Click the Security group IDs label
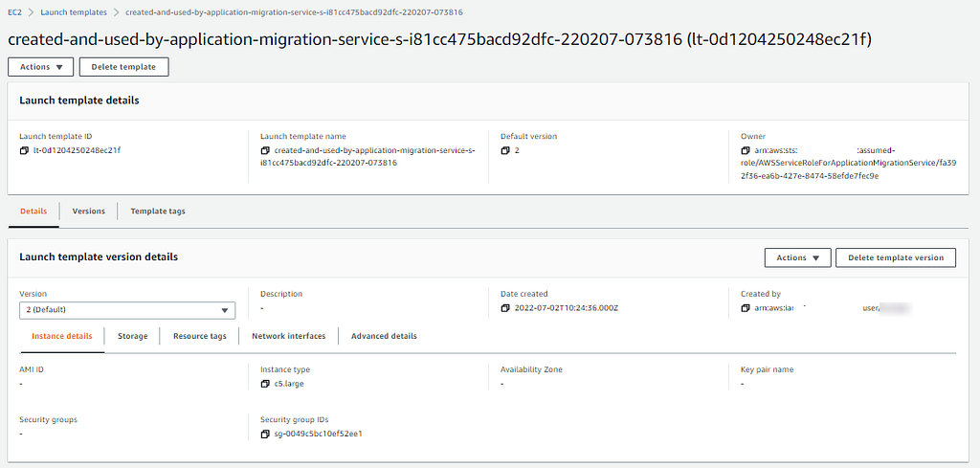The width and height of the screenshot is (980, 468). click(x=297, y=419)
